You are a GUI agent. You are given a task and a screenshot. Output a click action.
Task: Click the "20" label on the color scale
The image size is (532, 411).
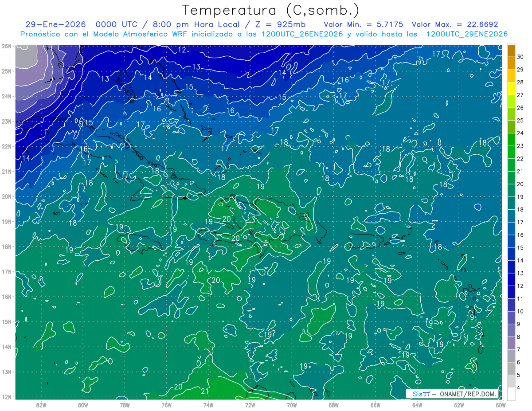(x=520, y=184)
